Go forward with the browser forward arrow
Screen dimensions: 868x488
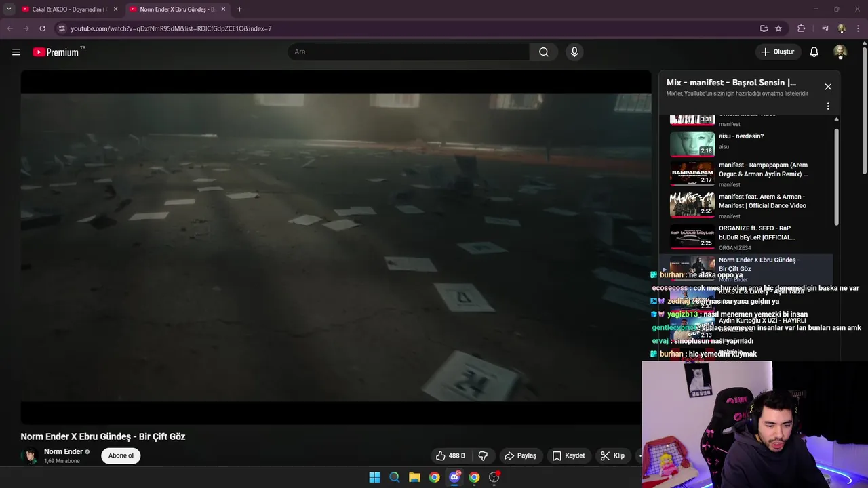pos(26,28)
